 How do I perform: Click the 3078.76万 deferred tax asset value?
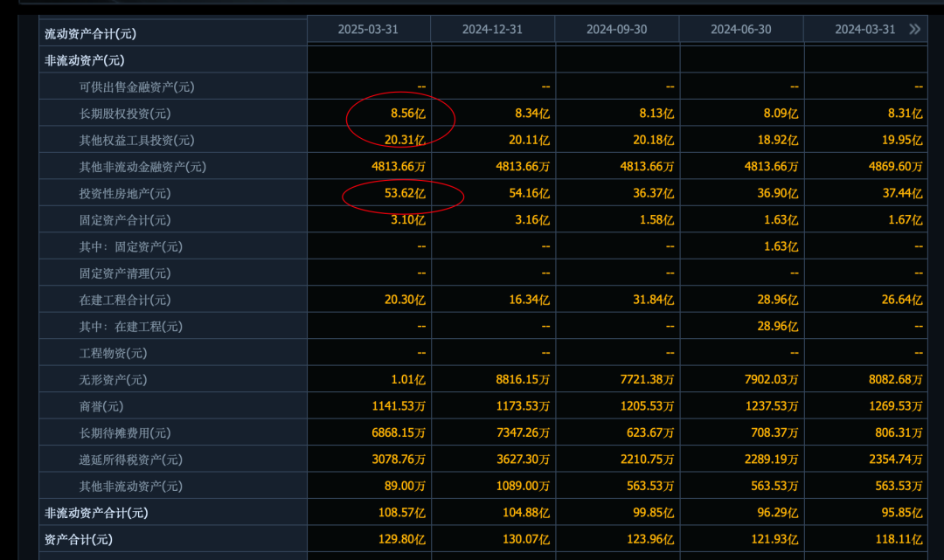[399, 459]
